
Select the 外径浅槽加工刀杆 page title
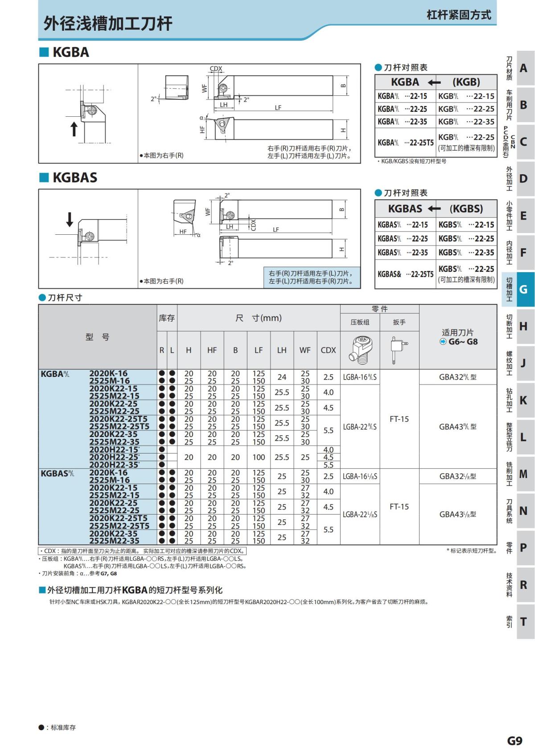pos(108,23)
